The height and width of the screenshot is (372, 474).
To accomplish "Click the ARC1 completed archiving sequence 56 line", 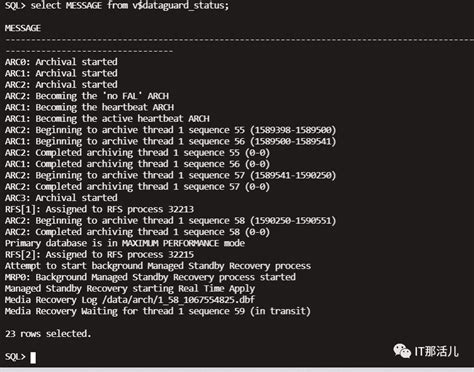I will pyautogui.click(x=137, y=164).
